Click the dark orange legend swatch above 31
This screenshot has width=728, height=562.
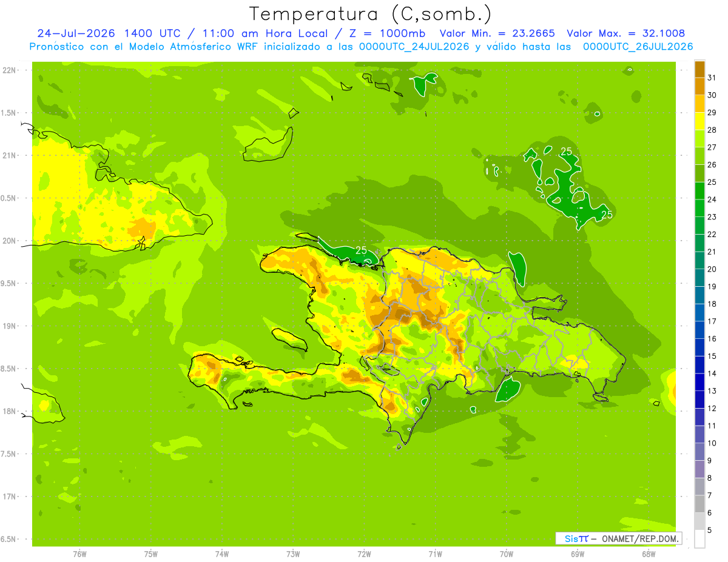click(699, 69)
